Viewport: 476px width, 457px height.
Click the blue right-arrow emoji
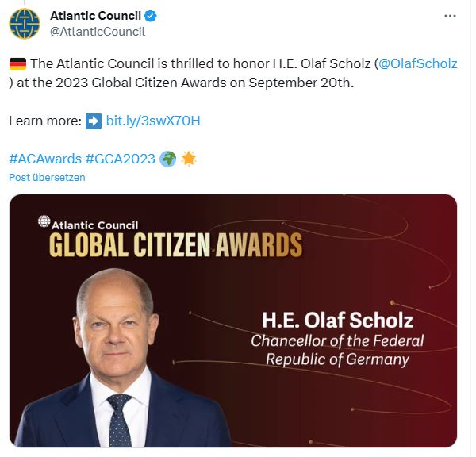tap(94, 121)
